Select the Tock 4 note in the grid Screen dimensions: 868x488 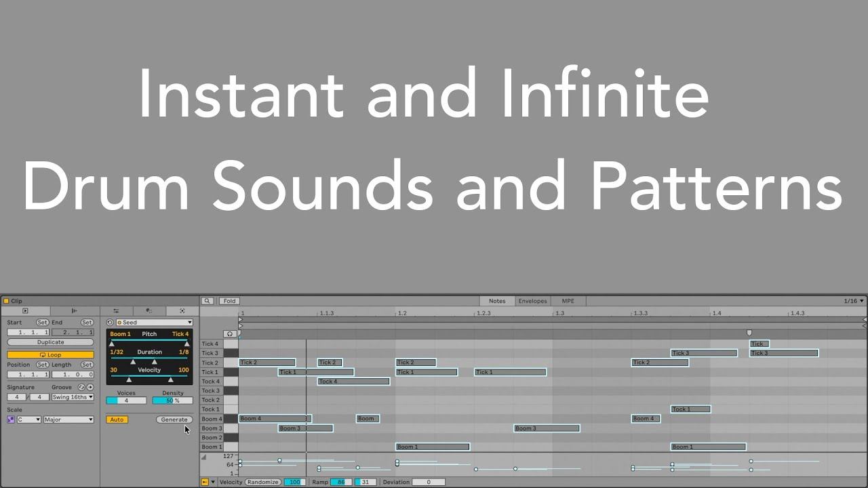pyautogui.click(x=353, y=382)
